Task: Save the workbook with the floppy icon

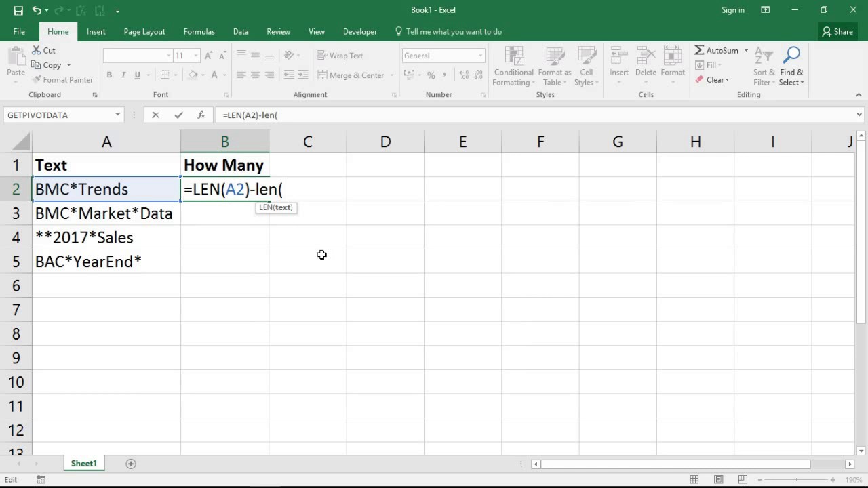Action: (18, 10)
